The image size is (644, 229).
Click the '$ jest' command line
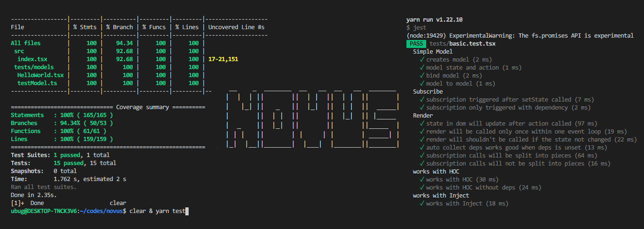click(416, 28)
